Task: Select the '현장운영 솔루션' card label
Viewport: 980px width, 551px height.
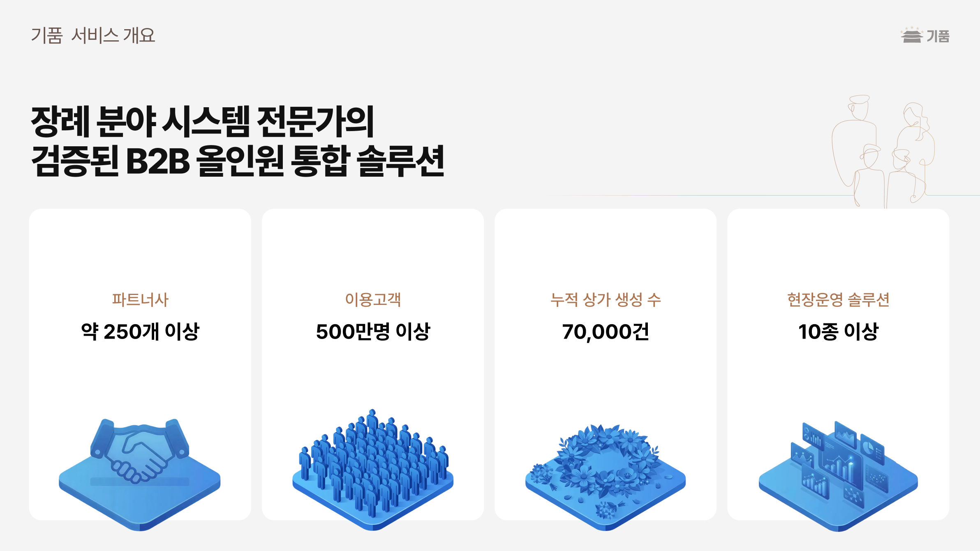Action: click(838, 300)
